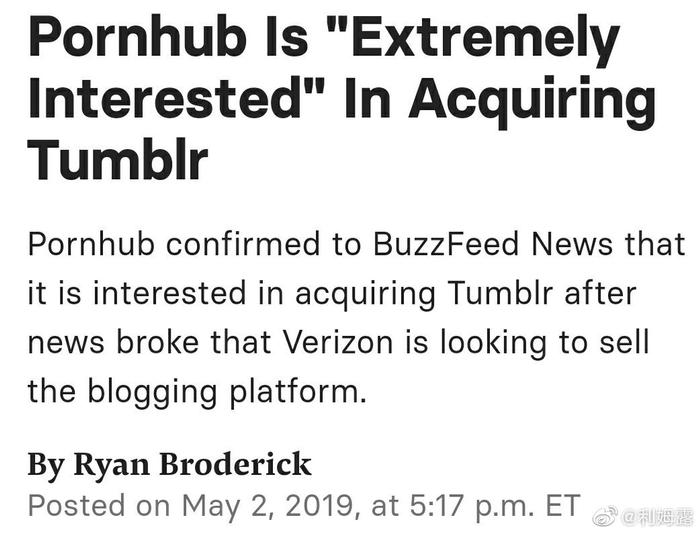Viewport: 700px width, 534px height.
Task: Click the word 'Acquiring' in the headline
Action: click(532, 100)
